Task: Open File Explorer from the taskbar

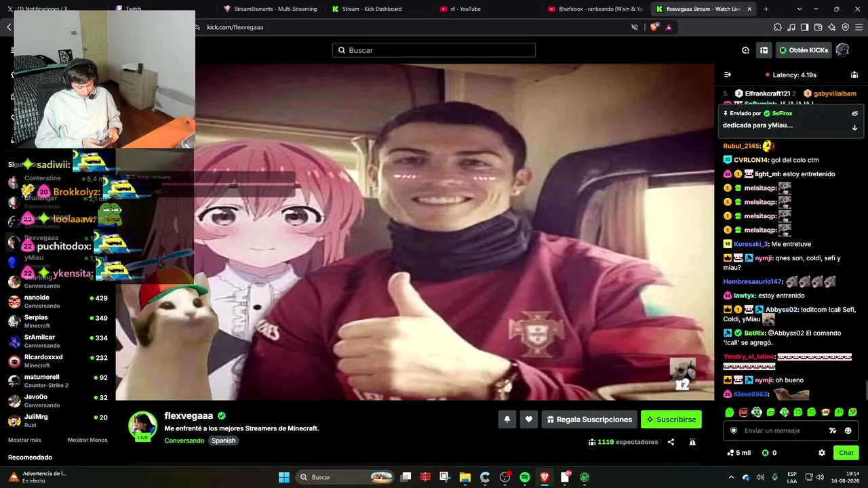Action: (x=465, y=477)
